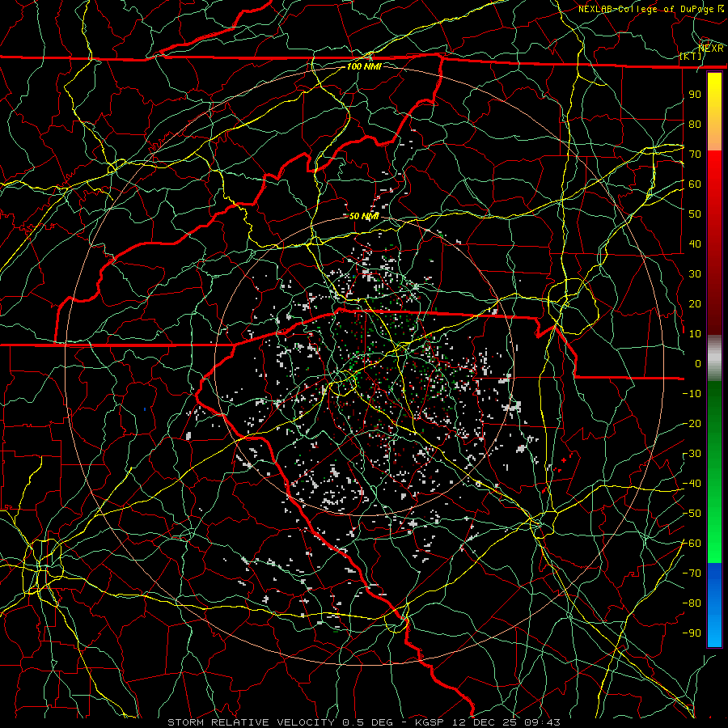Screen dimensions: 728x728
Task: Click the 90 value on velocity scale
Action: tap(695, 95)
